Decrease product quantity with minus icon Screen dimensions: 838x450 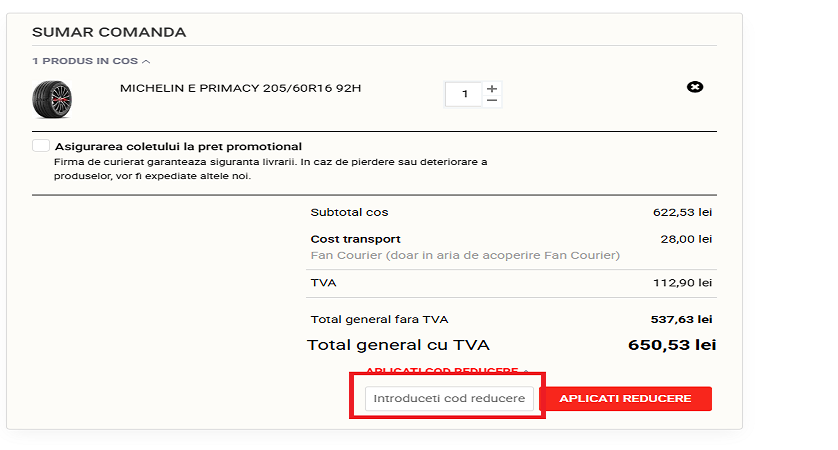coord(491,100)
